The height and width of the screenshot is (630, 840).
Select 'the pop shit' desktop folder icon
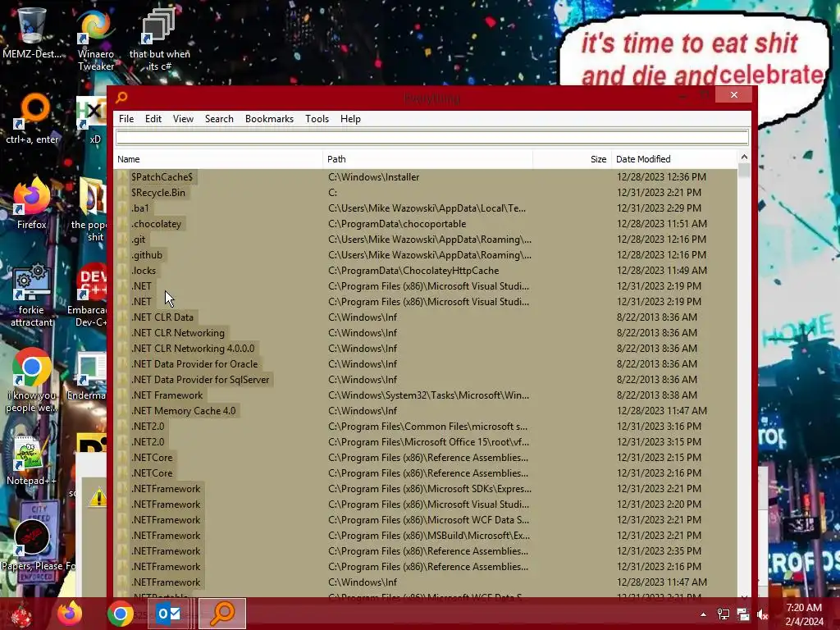click(91, 210)
